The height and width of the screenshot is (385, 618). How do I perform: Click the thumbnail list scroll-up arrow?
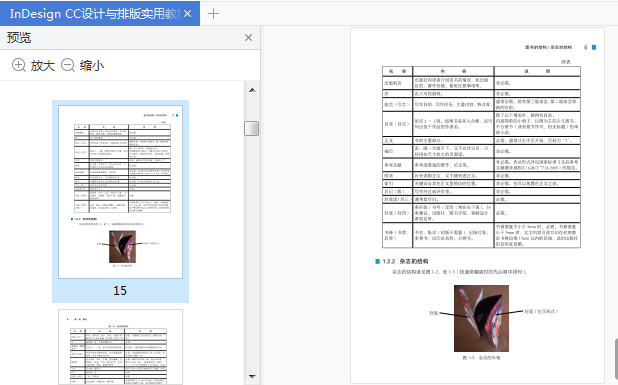252,90
